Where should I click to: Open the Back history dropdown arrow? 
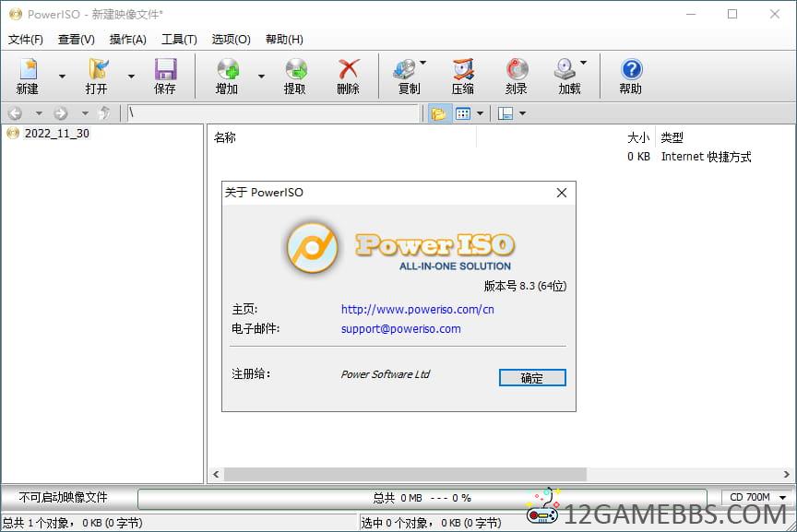pos(39,112)
